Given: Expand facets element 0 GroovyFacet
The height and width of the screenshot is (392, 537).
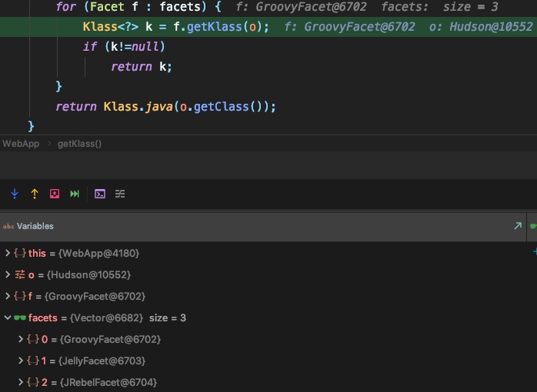Looking at the screenshot, I should pos(21,339).
